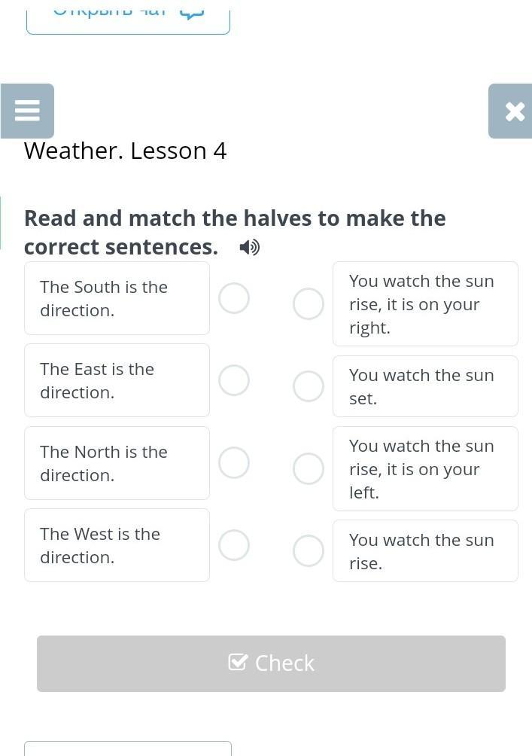
Task: Click the 'The West is the direction' card
Action: (117, 545)
